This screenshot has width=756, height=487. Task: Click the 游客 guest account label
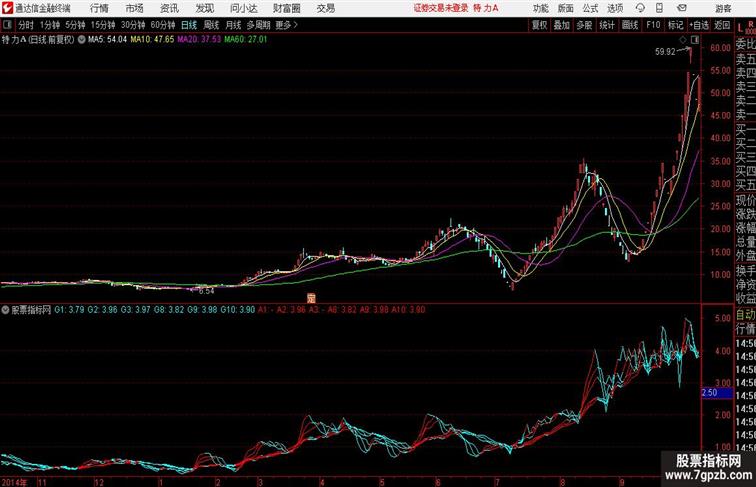click(723, 9)
